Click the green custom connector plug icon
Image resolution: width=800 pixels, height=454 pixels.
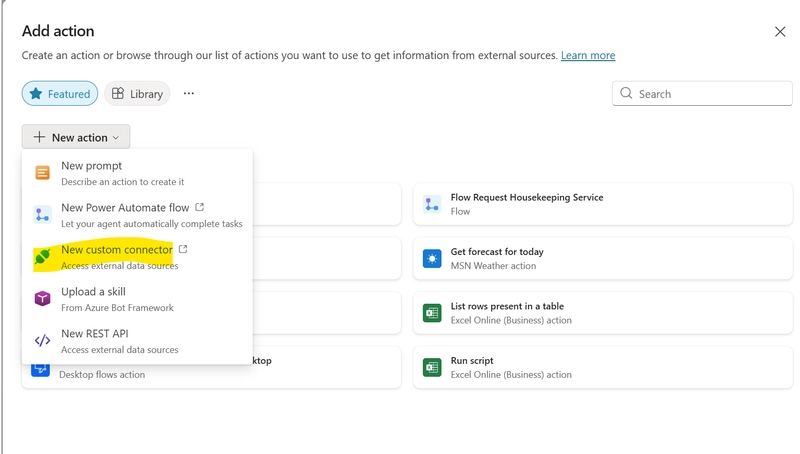click(x=42, y=256)
